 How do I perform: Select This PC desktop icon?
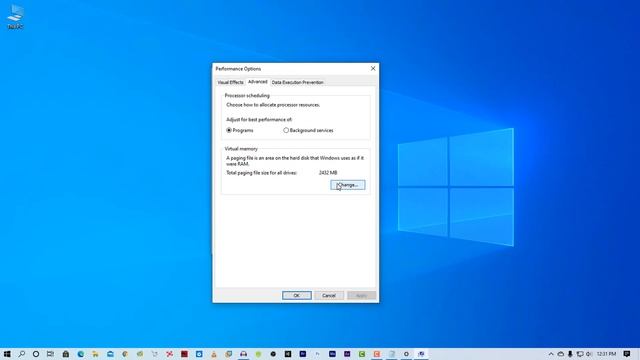click(x=16, y=17)
